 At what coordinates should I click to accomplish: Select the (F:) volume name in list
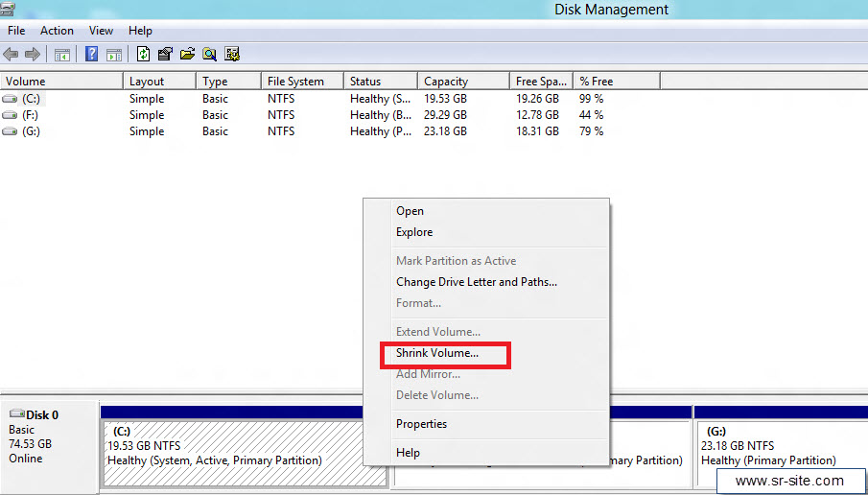tap(30, 115)
